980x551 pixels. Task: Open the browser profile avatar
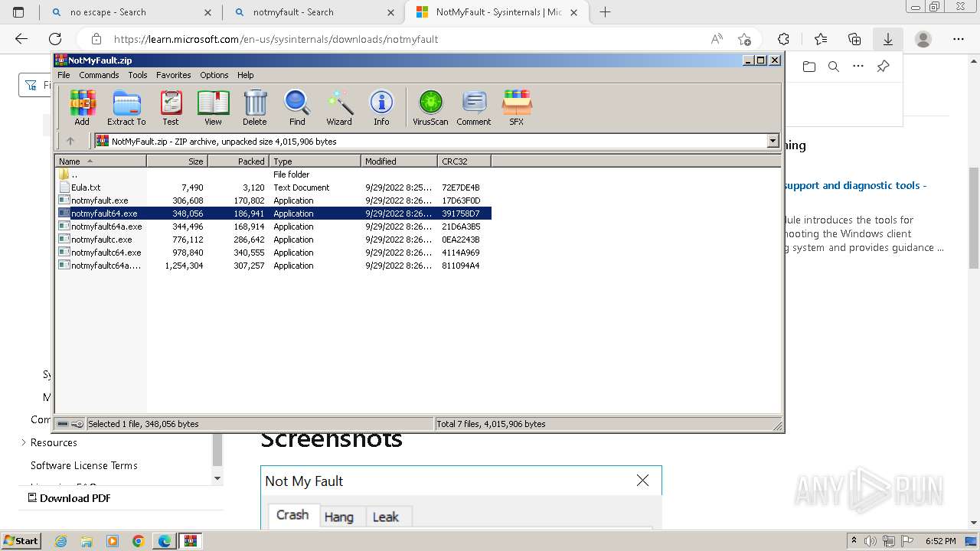[x=923, y=39]
